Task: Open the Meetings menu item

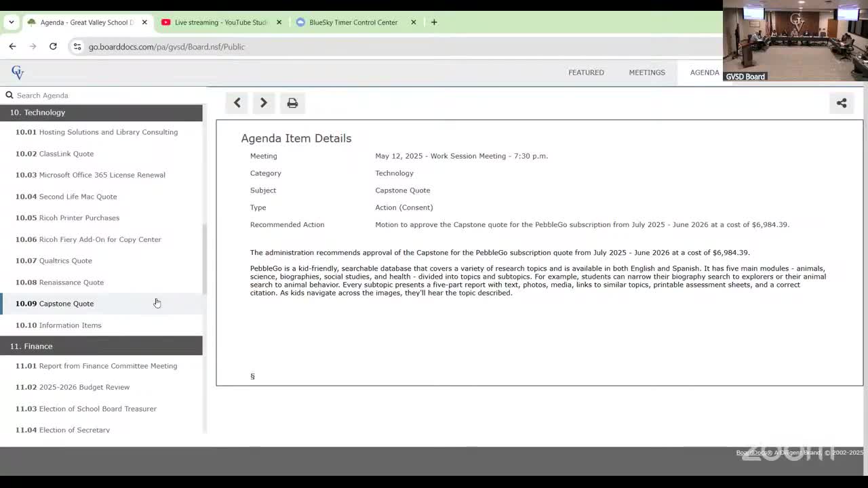Action: coord(647,73)
